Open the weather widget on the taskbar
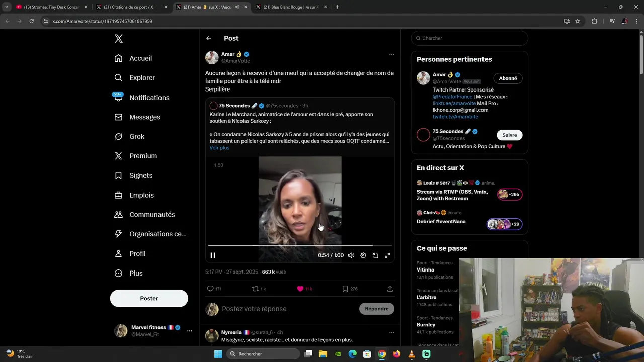Screen dimensions: 644x362 [x=20, y=354]
